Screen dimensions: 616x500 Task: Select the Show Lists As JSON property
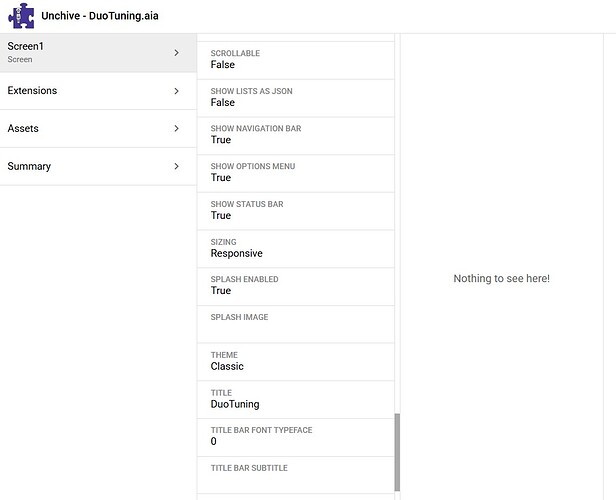pos(295,97)
